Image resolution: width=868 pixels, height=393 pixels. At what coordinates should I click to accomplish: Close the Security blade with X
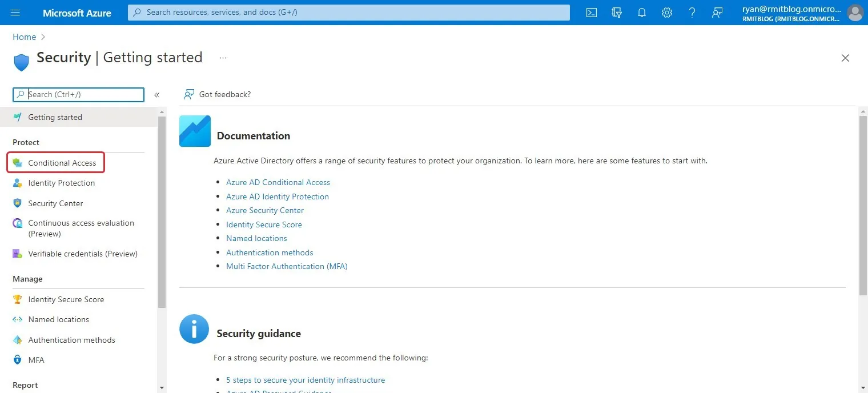tap(845, 58)
